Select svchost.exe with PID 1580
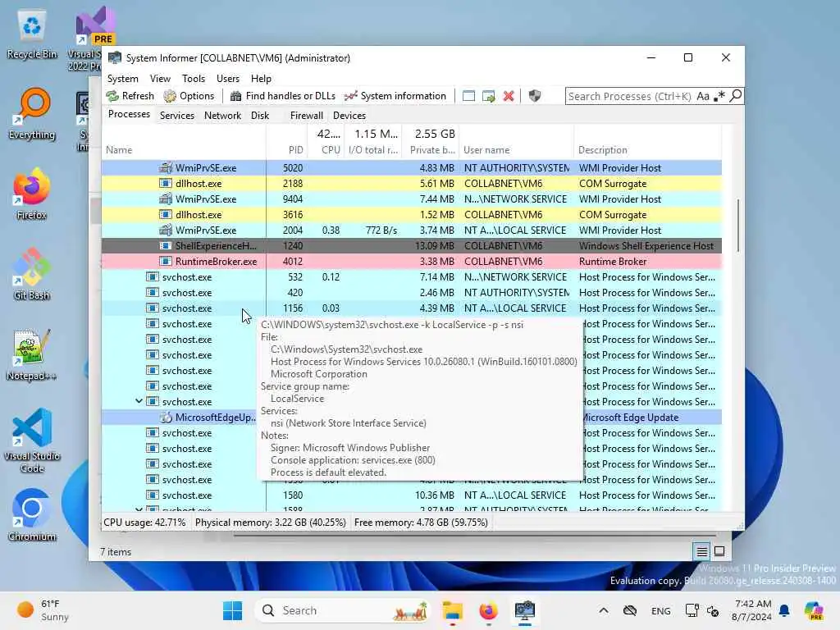 tap(412, 495)
